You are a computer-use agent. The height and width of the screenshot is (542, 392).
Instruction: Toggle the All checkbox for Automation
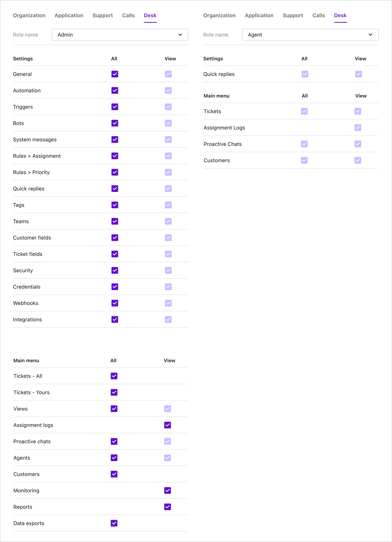click(x=114, y=90)
